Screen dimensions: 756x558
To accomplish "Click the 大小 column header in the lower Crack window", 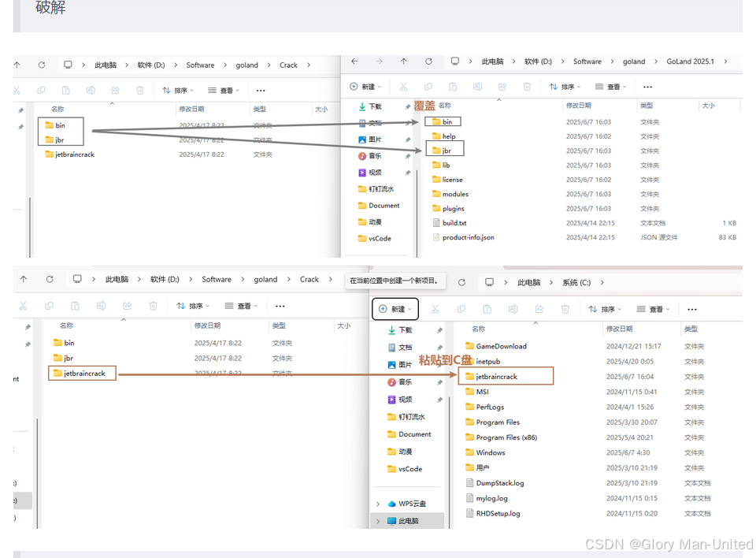I will [x=343, y=325].
